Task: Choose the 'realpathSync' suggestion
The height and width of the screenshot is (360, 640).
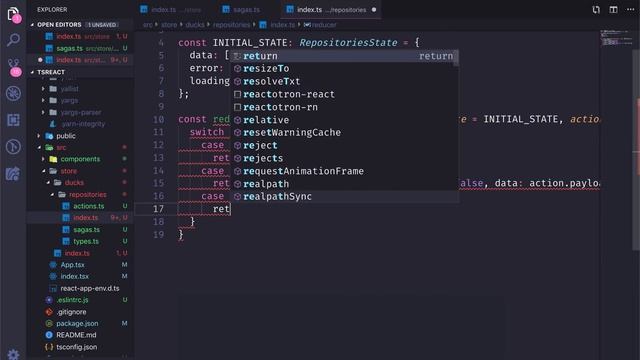Action: tap(344, 197)
